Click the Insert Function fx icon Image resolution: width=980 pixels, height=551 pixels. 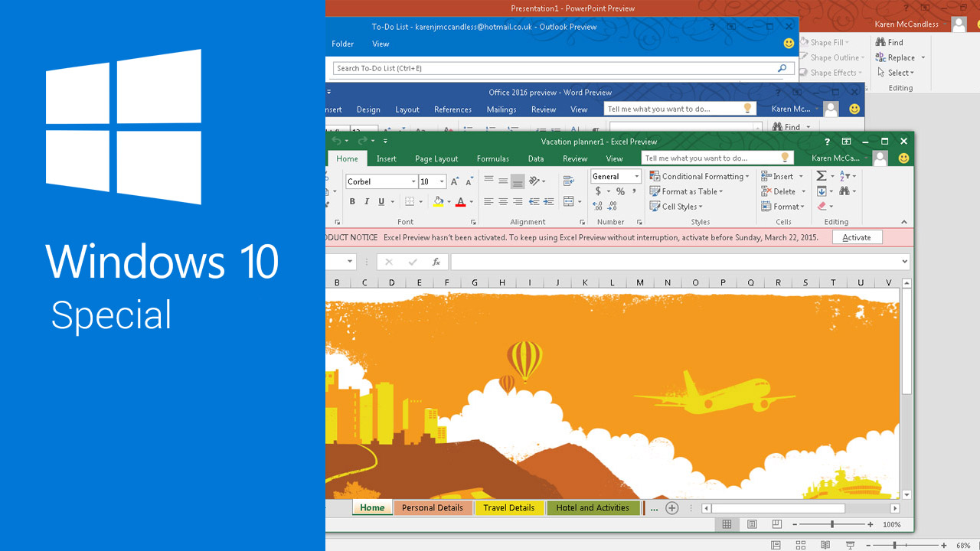(x=436, y=262)
